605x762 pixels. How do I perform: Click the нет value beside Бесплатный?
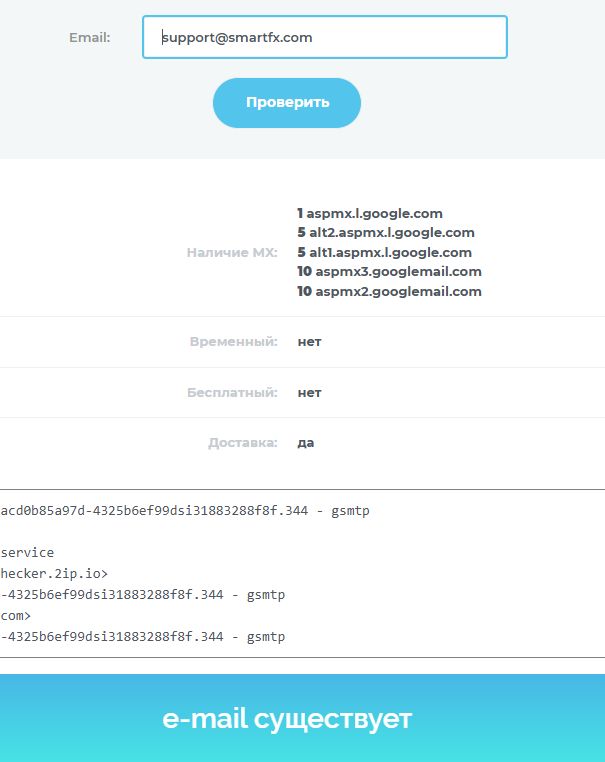(310, 393)
